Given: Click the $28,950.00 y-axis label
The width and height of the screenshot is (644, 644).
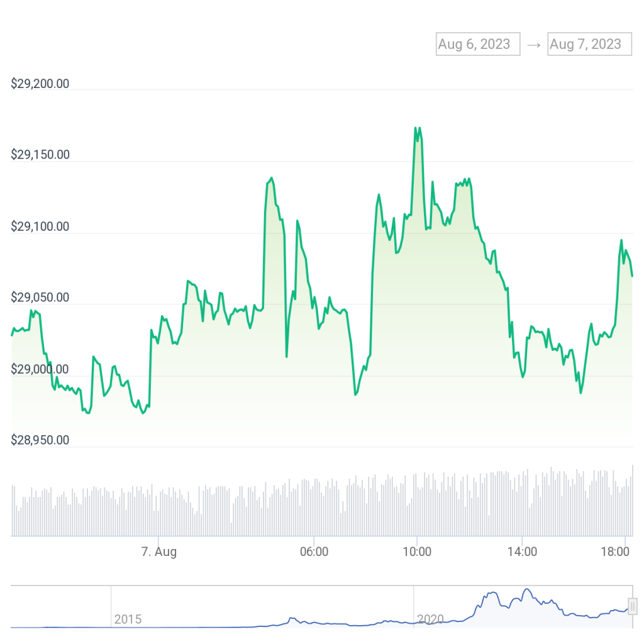Looking at the screenshot, I should 40,440.
